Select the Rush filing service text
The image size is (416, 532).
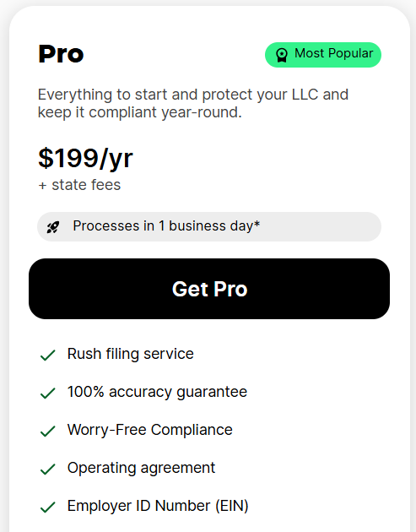coord(131,354)
